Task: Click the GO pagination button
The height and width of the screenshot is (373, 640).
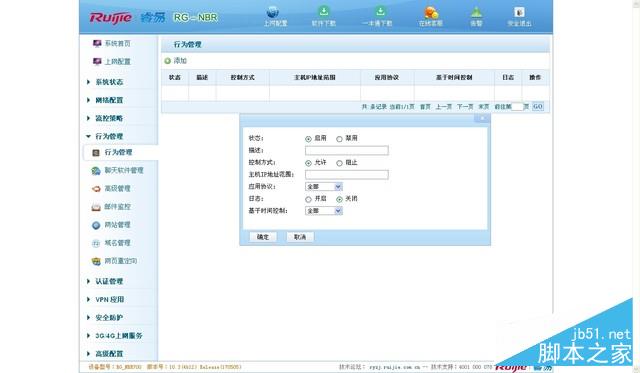Action: [x=538, y=107]
